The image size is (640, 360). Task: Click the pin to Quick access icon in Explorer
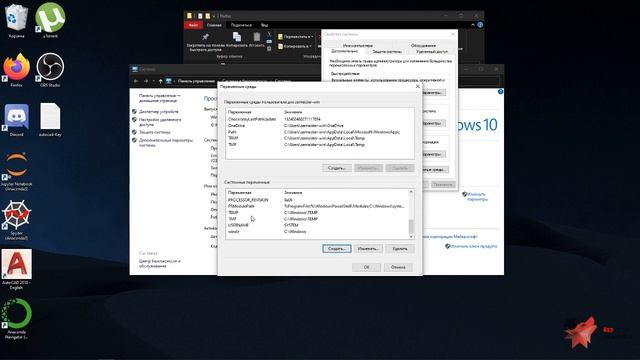[x=205, y=37]
